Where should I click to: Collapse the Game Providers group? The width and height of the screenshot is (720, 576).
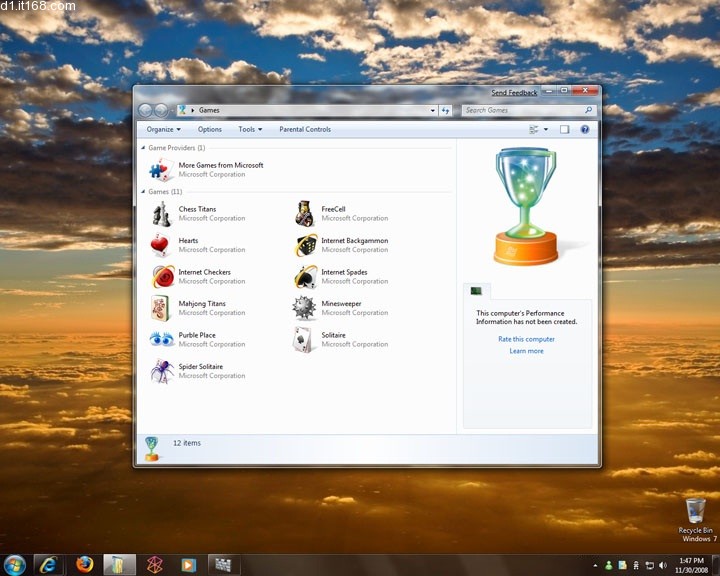coord(143,148)
